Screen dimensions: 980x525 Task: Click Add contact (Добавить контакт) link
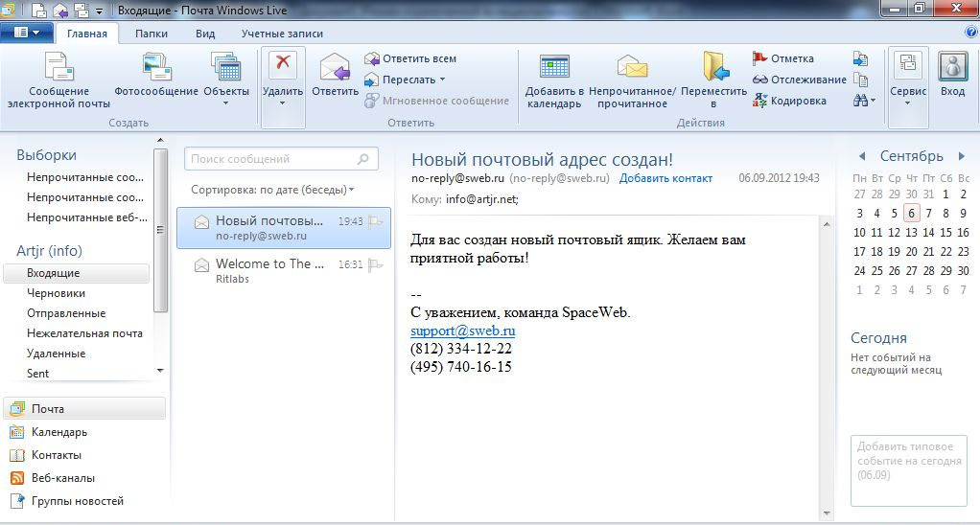[x=665, y=178]
